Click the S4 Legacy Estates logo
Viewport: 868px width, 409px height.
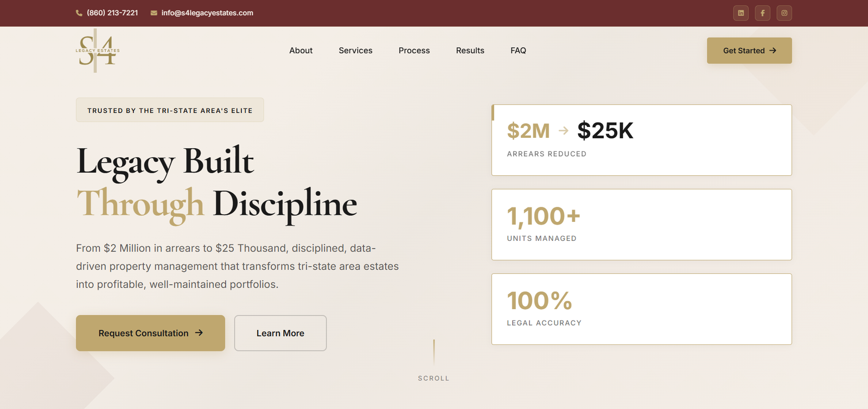click(x=98, y=50)
